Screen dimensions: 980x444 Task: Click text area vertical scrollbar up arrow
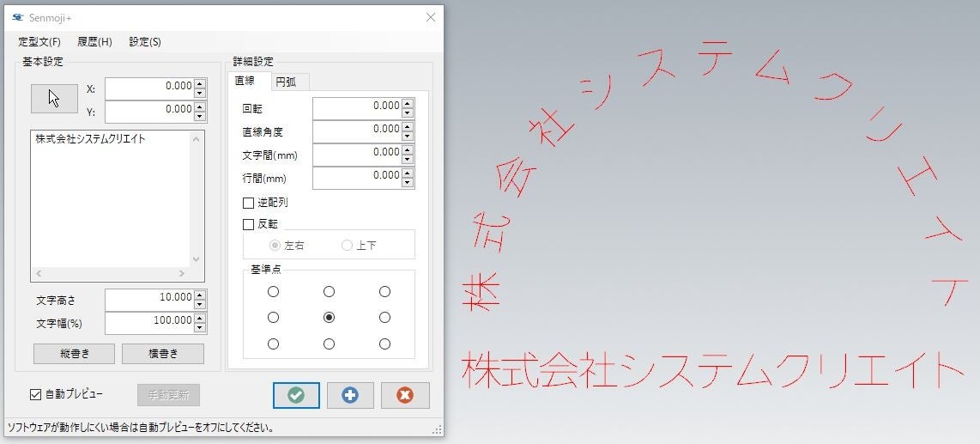click(x=197, y=138)
